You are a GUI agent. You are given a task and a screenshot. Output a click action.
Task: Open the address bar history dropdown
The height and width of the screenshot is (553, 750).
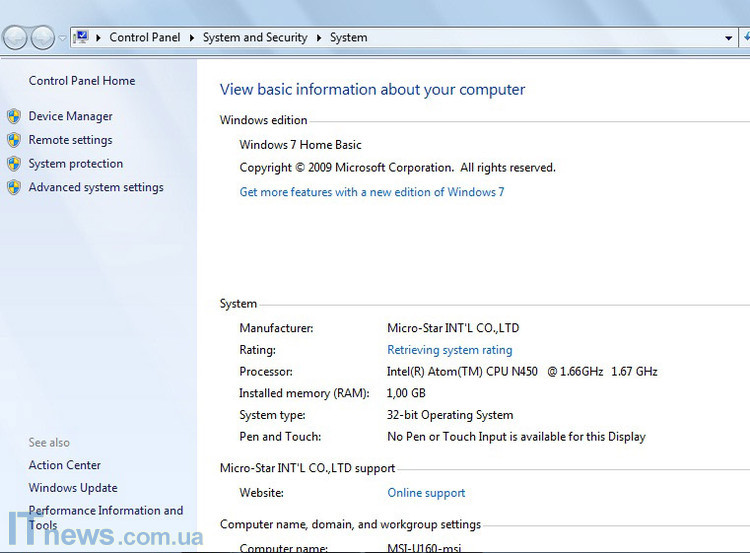pos(728,38)
